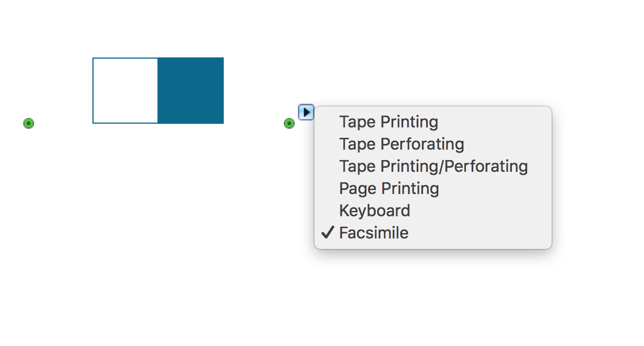Choose Tape Perforating from the menu

(401, 144)
